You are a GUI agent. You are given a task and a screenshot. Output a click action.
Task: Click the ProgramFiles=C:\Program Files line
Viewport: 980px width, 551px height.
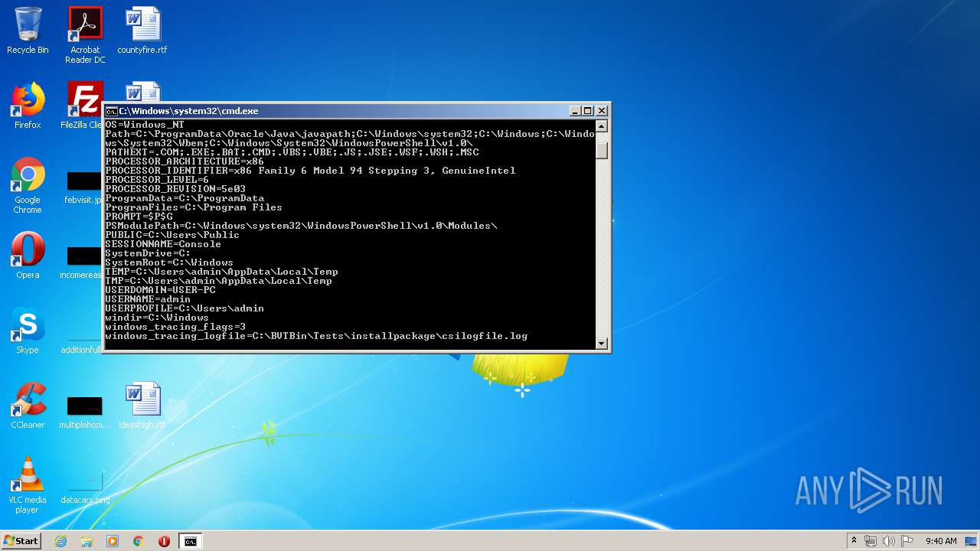pos(194,207)
